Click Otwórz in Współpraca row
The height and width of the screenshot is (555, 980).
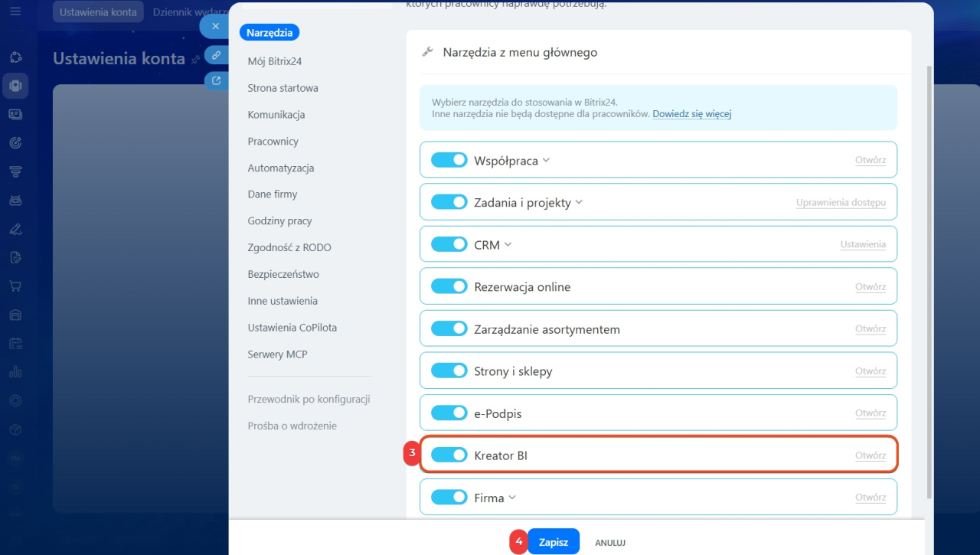pos(871,161)
